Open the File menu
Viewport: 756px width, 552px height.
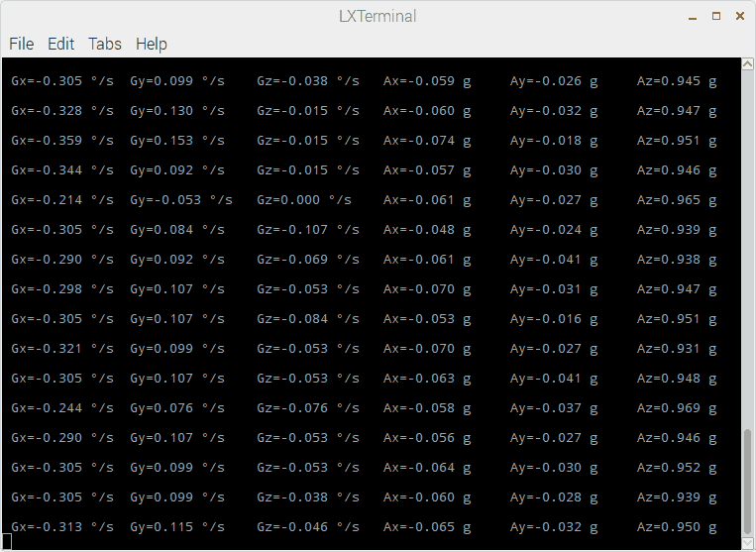click(21, 44)
